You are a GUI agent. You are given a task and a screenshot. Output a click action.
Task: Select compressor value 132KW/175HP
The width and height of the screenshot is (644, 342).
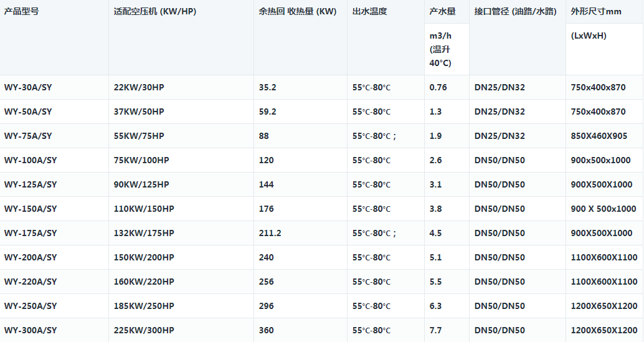[144, 233]
